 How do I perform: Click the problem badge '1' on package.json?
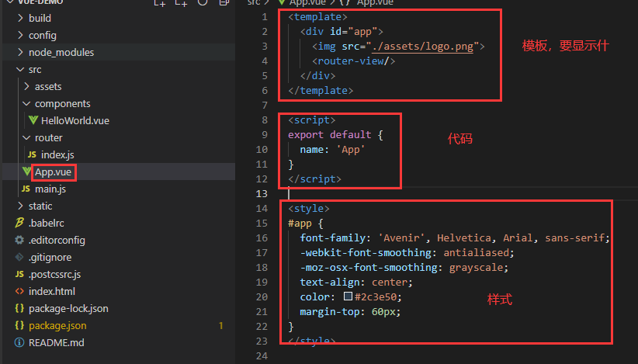point(221,325)
